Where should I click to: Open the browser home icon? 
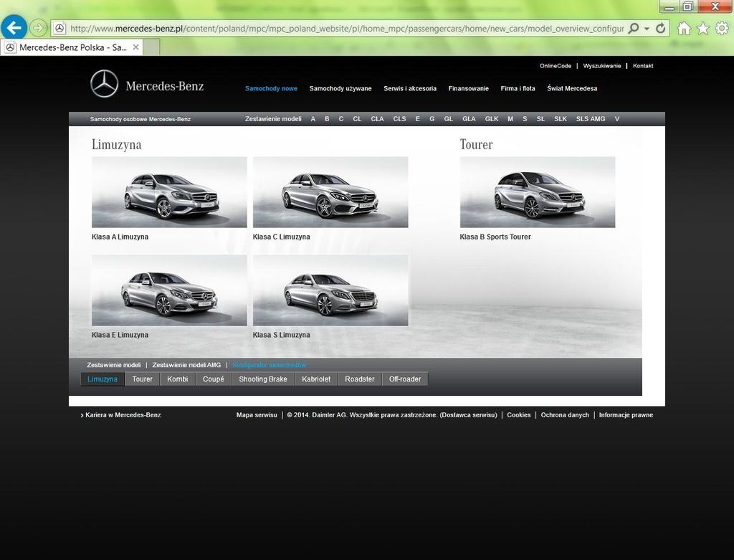point(684,29)
